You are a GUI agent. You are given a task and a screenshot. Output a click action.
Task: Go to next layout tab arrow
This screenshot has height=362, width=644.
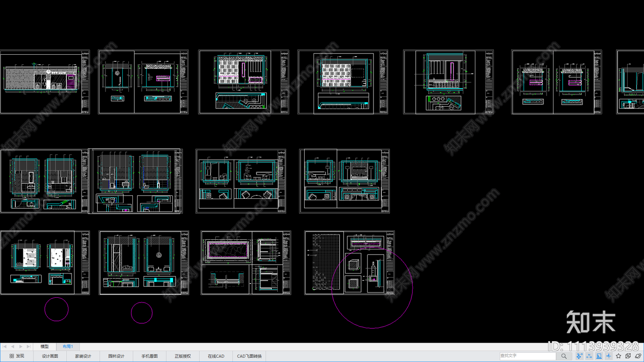(x=21, y=346)
